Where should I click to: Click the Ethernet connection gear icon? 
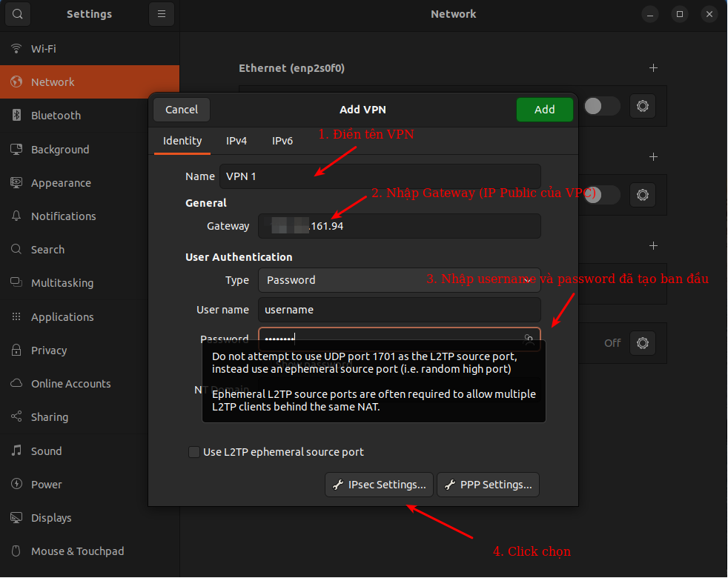[643, 106]
